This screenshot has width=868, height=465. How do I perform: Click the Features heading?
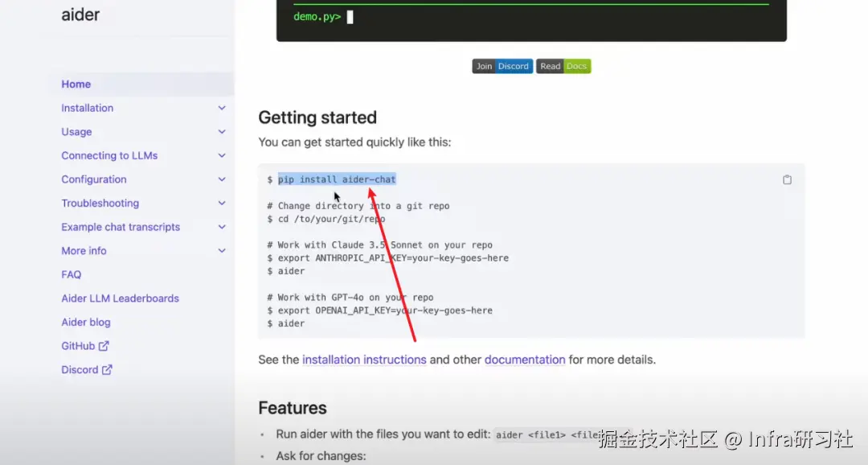293,408
